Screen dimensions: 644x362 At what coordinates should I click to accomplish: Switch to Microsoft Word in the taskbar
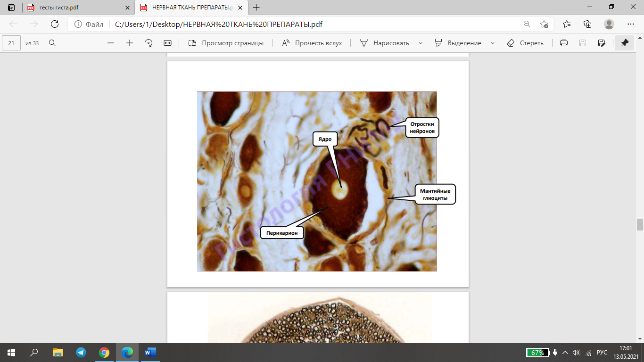pyautogui.click(x=150, y=353)
